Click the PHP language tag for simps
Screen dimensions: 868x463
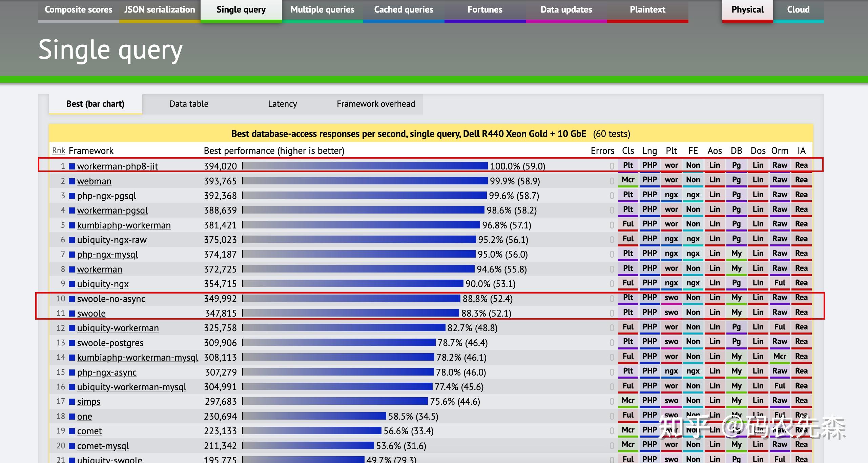tap(649, 400)
